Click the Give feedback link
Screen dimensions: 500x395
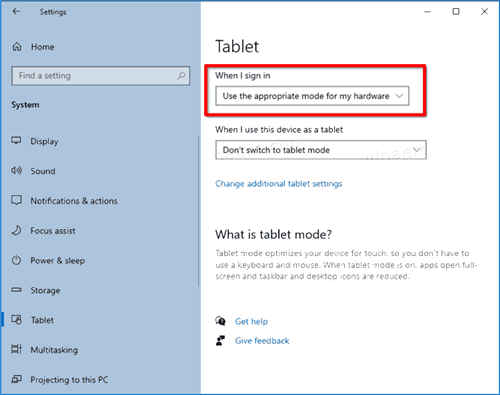[x=262, y=341]
